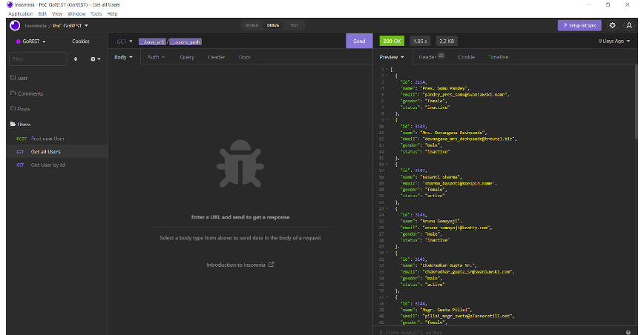This screenshot has height=335, width=644.
Task: Open the Help menu
Action: coord(112,13)
